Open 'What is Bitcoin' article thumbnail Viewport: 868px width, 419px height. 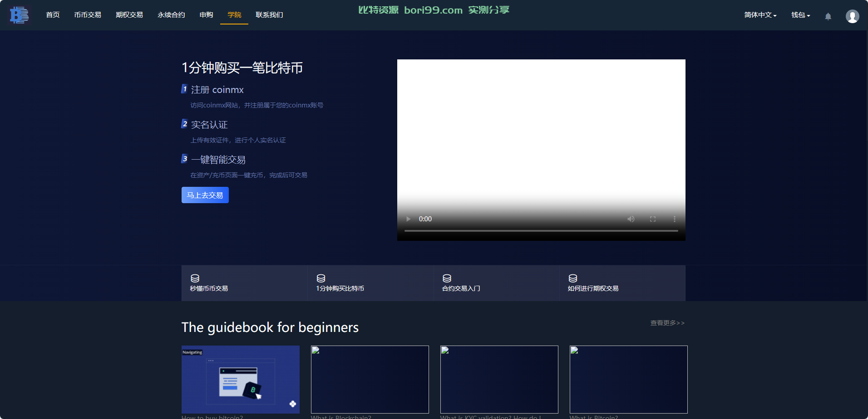tap(629, 380)
